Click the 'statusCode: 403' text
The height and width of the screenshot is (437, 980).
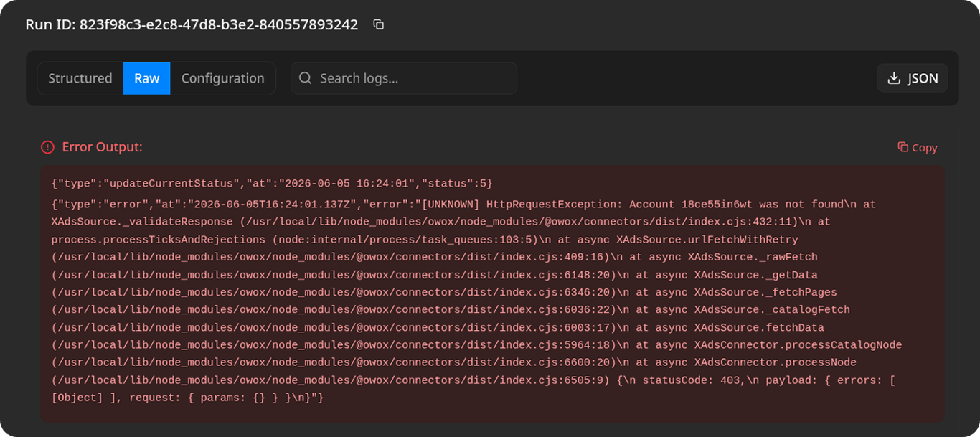click(x=689, y=380)
